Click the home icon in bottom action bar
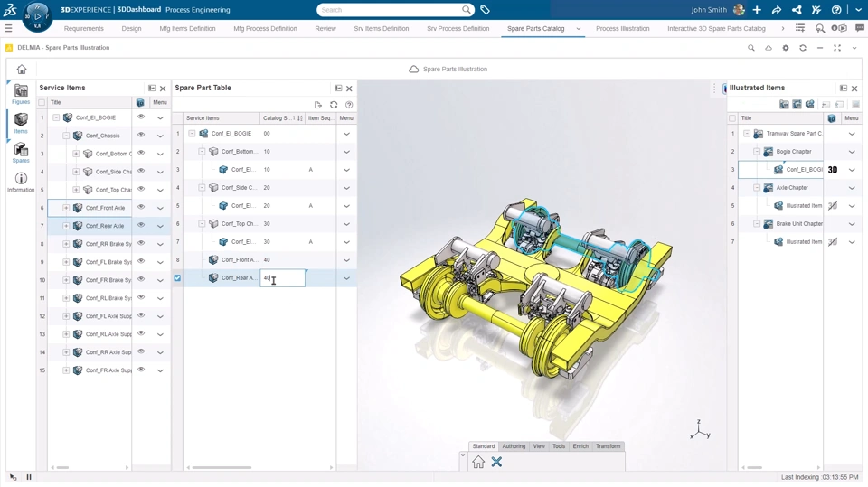 [x=478, y=462]
